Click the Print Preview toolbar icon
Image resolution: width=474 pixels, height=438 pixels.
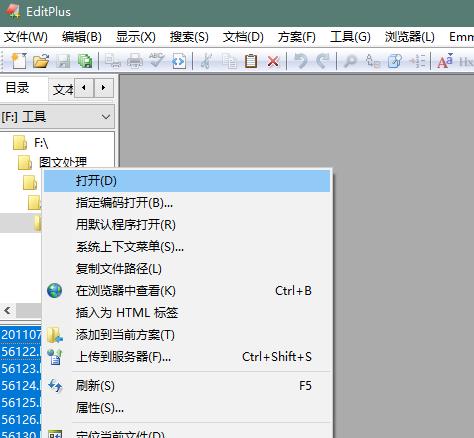[113, 61]
